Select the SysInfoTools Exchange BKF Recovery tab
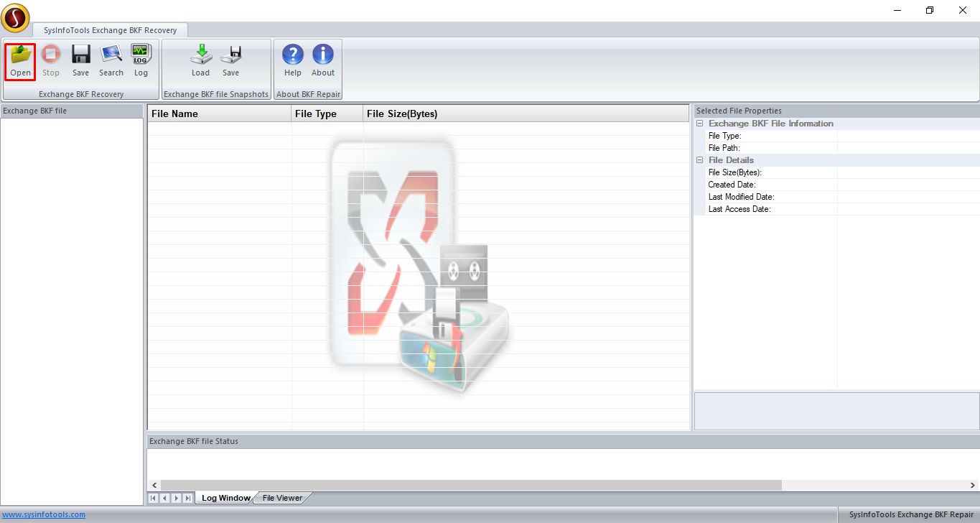The image size is (980, 523). (x=110, y=30)
